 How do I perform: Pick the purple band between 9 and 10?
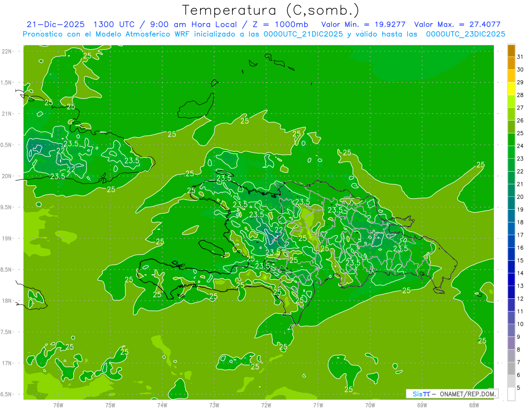click(x=511, y=330)
